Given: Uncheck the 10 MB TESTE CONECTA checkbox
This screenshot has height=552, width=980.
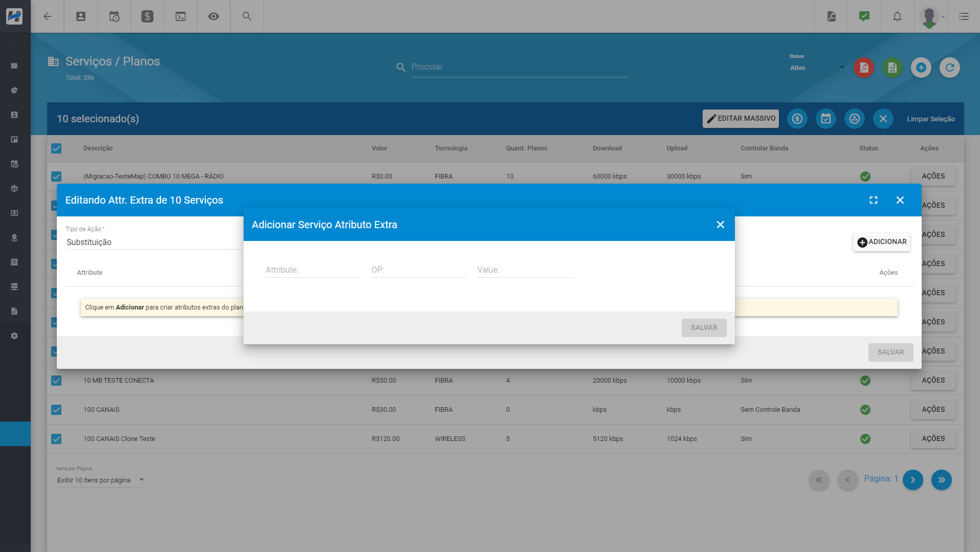Looking at the screenshot, I should (56, 381).
